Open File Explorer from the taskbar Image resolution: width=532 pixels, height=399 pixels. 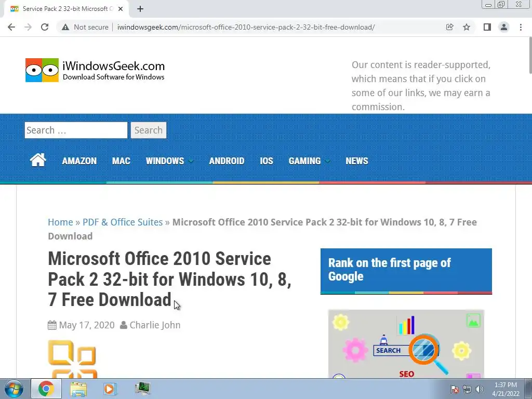tap(78, 389)
